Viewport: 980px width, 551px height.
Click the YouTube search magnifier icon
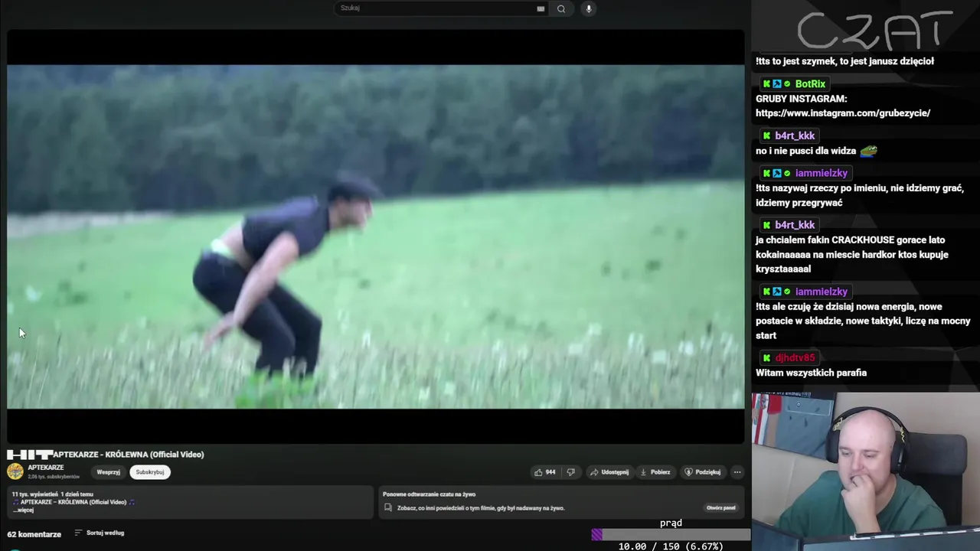click(561, 8)
